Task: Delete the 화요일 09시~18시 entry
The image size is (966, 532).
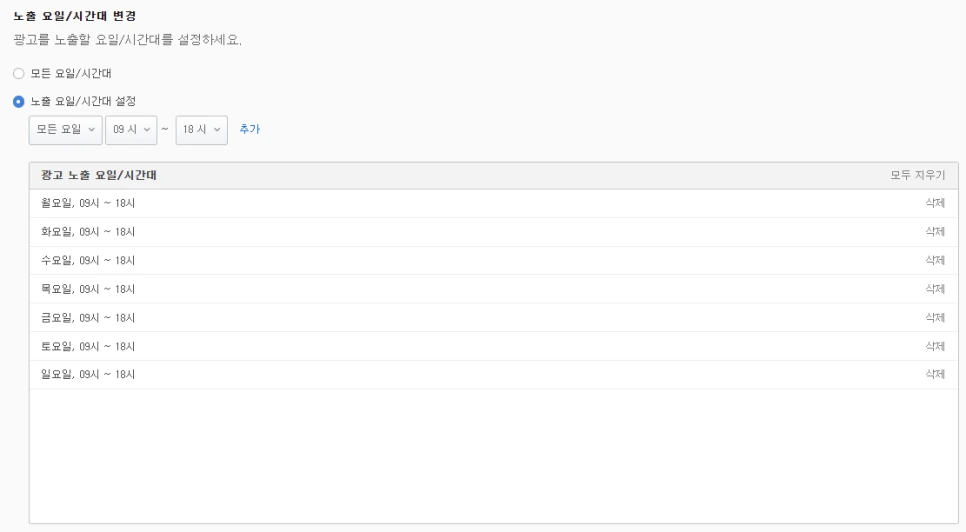Action: pyautogui.click(x=935, y=231)
